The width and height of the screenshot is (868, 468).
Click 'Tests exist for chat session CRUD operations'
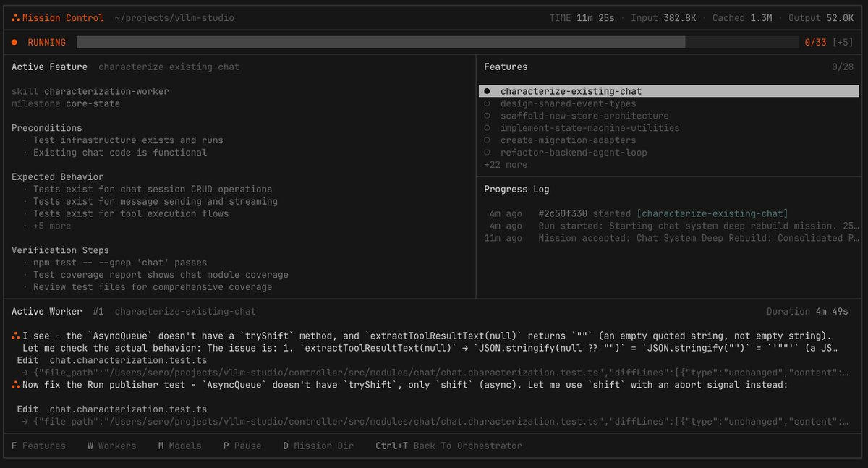point(153,190)
